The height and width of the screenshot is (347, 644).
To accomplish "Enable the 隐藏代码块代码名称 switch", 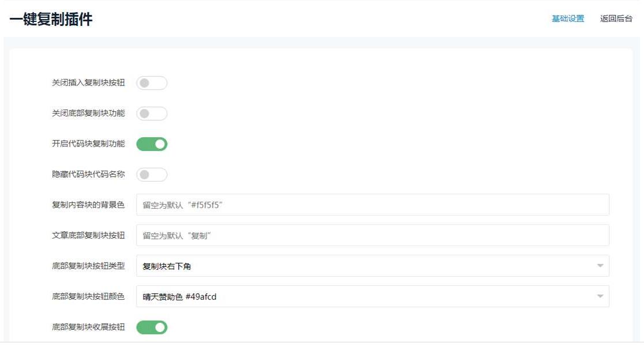I will tap(152, 175).
